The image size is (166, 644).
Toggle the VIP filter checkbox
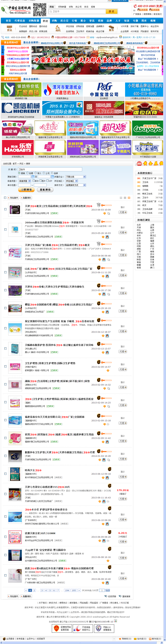47,181
